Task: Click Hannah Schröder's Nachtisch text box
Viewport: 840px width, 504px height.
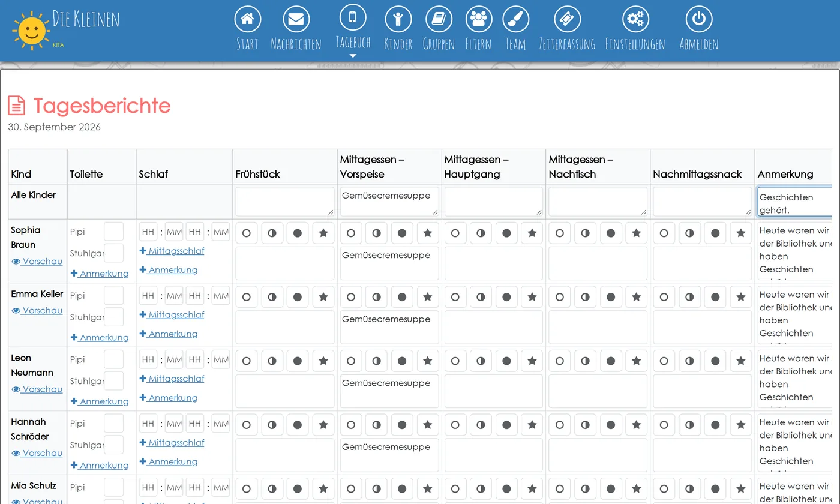Action: click(598, 455)
